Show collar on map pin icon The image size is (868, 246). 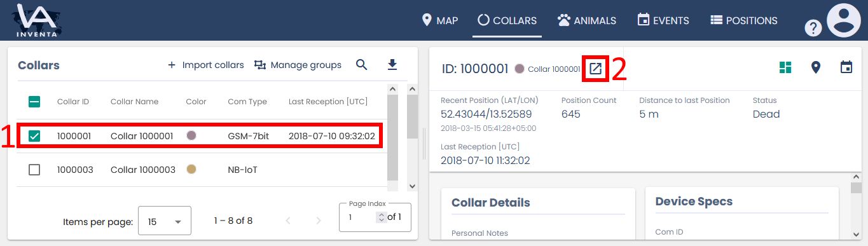[x=816, y=67]
